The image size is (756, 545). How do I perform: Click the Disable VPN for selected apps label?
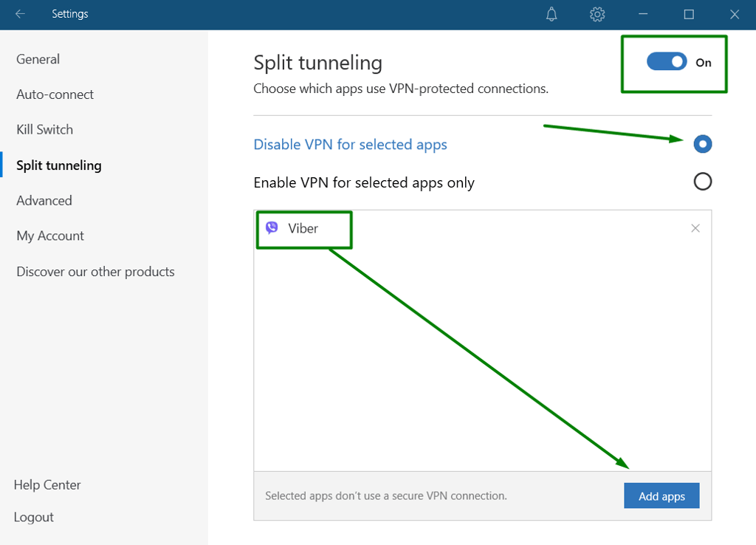pos(351,144)
